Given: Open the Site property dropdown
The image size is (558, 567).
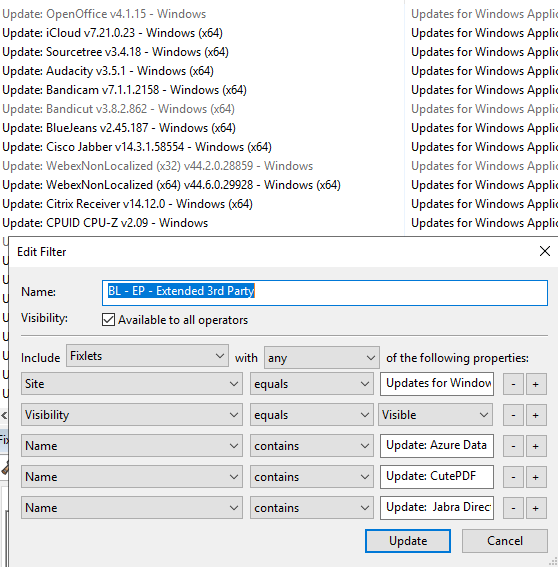Looking at the screenshot, I should [x=132, y=384].
